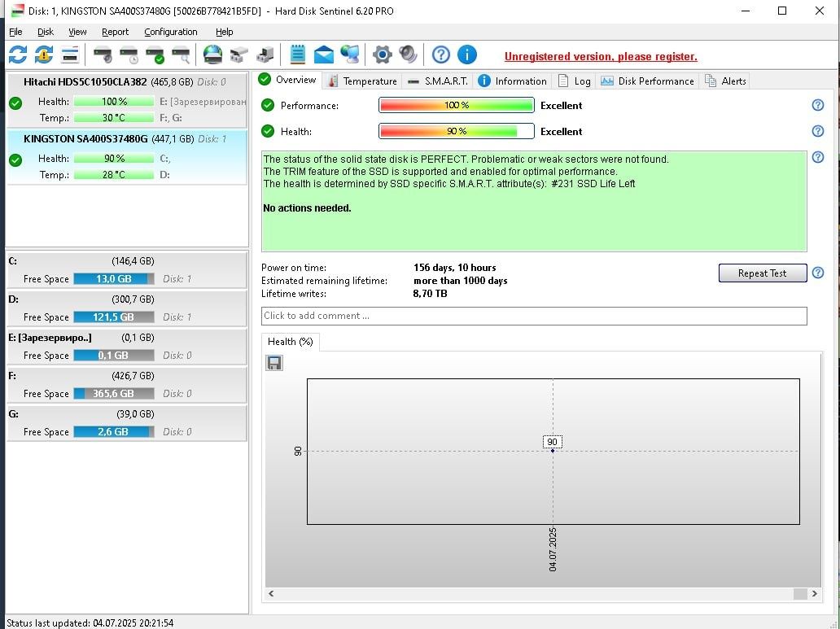This screenshot has height=629, width=840.
Task: Click the help icon beside Health row
Action: [x=817, y=131]
